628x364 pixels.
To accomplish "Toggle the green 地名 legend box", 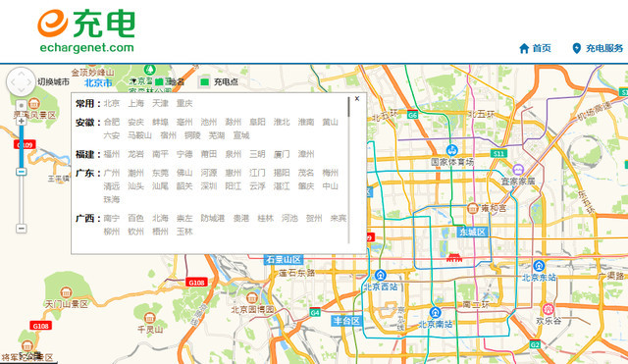I will (159, 81).
